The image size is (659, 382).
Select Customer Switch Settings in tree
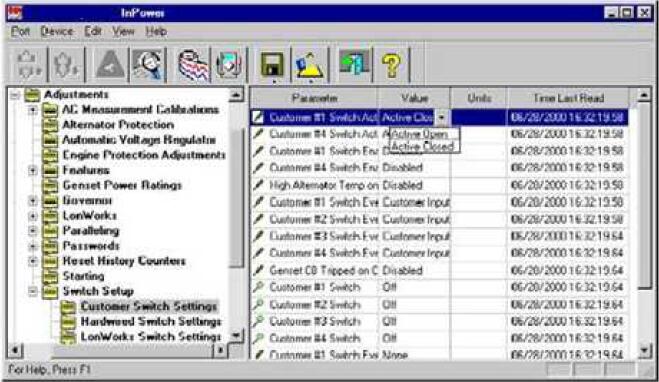tap(149, 306)
